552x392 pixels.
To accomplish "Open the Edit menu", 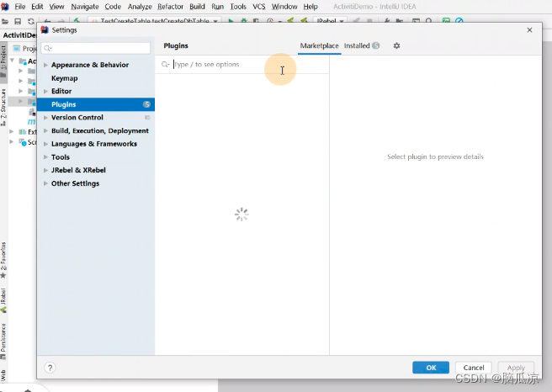I will pos(37,7).
